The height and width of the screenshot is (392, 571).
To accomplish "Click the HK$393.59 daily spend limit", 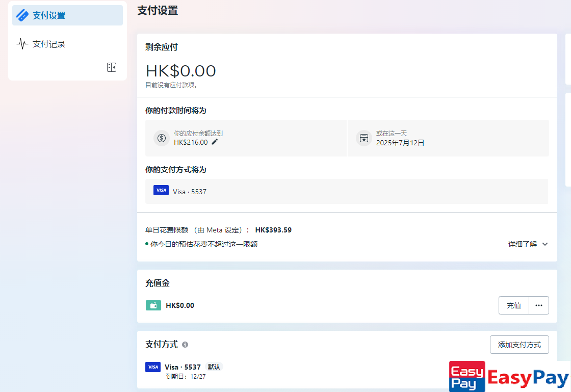I will pos(273,230).
